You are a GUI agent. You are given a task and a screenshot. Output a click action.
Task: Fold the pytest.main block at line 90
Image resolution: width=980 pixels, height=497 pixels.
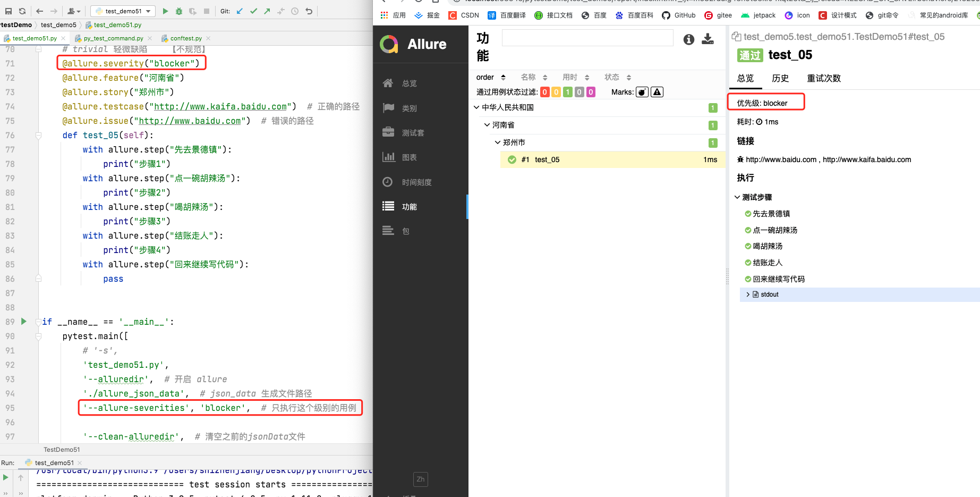tap(38, 336)
